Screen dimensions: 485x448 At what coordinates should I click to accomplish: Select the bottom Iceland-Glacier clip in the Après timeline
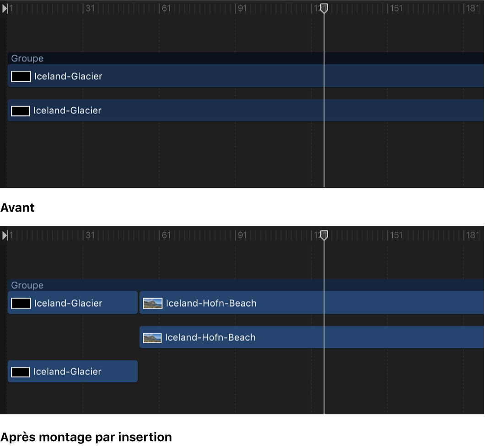(x=73, y=371)
